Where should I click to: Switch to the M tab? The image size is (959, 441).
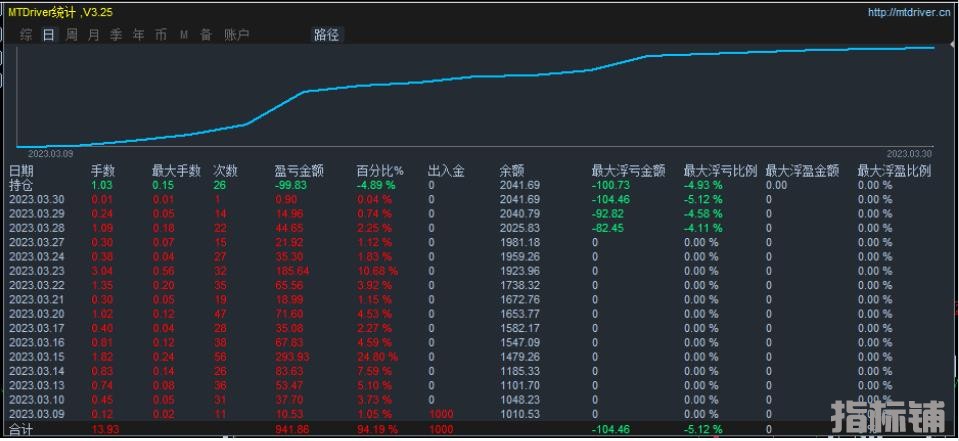183,35
